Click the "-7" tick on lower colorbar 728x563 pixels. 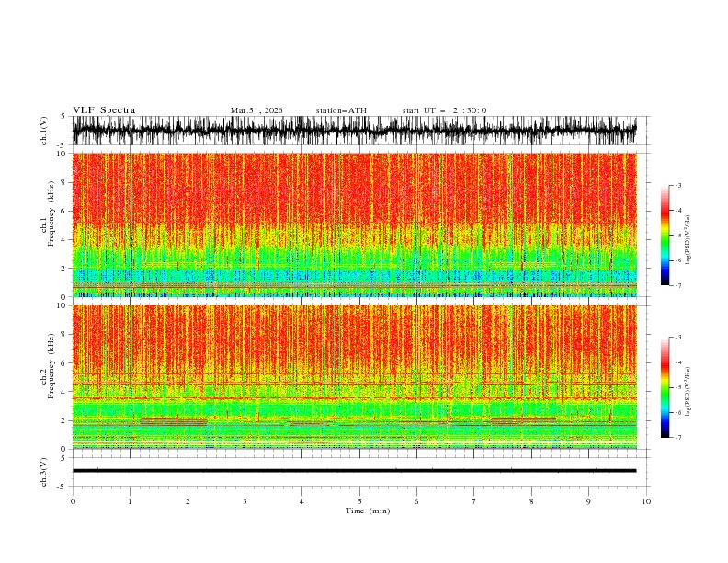click(x=678, y=437)
